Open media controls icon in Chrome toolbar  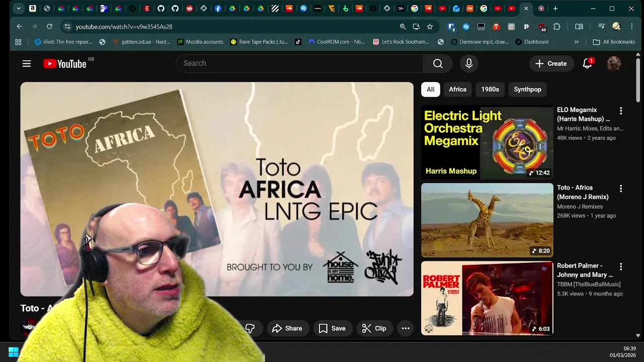(x=601, y=27)
